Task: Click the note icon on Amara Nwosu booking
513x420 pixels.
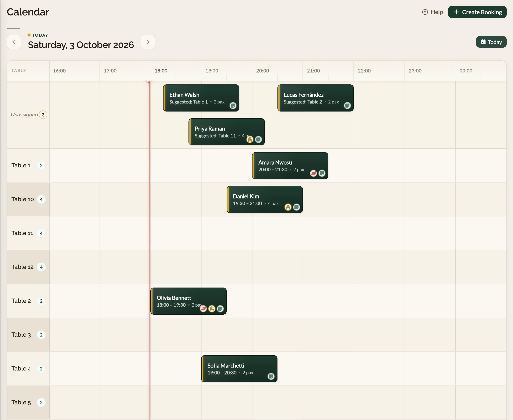Action: [x=322, y=173]
